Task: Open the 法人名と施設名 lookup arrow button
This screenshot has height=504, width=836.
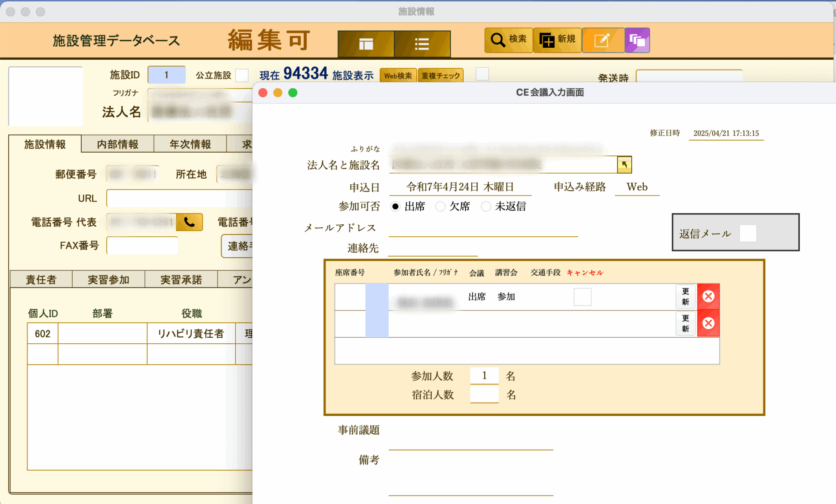Action: click(x=624, y=165)
